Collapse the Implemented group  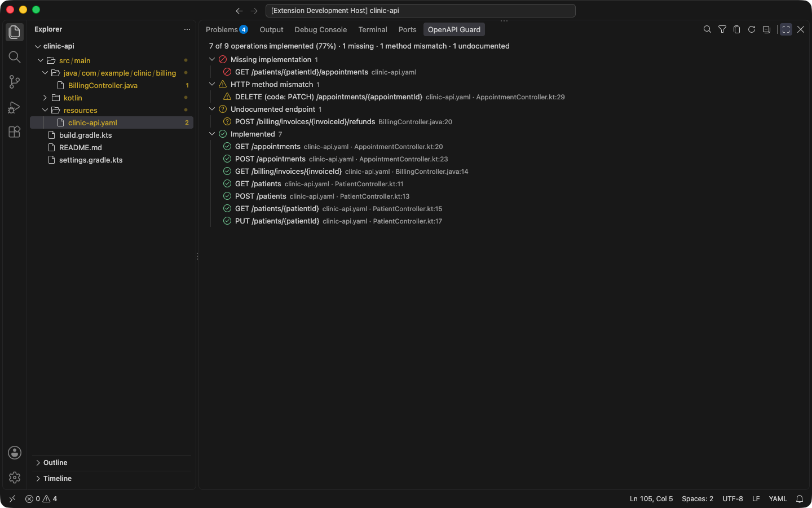pos(212,134)
